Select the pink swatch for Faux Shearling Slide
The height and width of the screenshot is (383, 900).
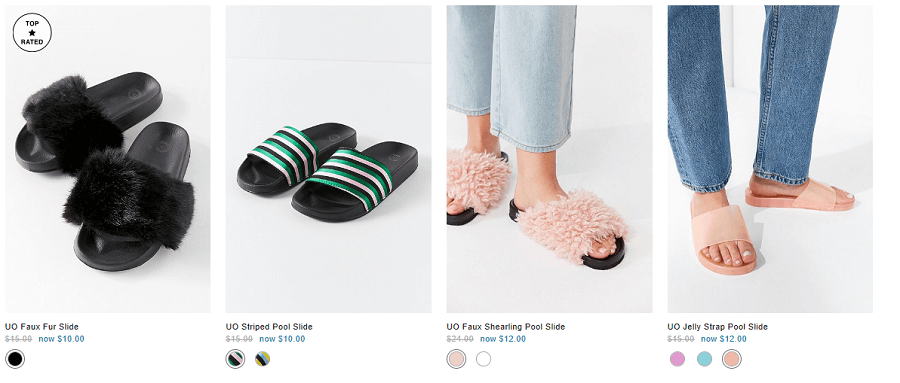456,359
